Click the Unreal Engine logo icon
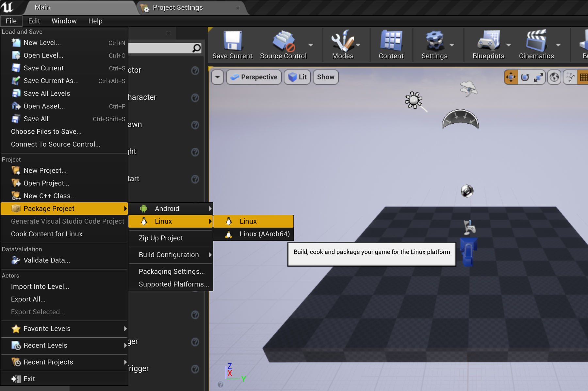The width and height of the screenshot is (588, 391). pyautogui.click(x=7, y=7)
